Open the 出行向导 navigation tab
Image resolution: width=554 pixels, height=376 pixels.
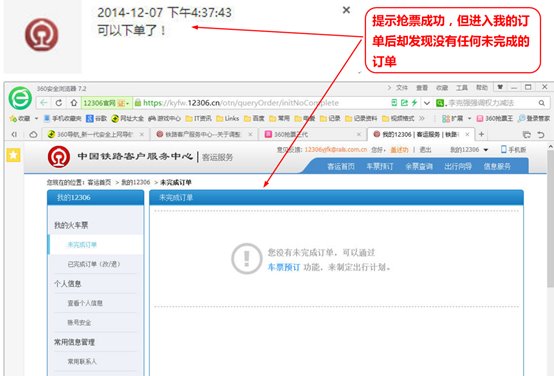(458, 166)
